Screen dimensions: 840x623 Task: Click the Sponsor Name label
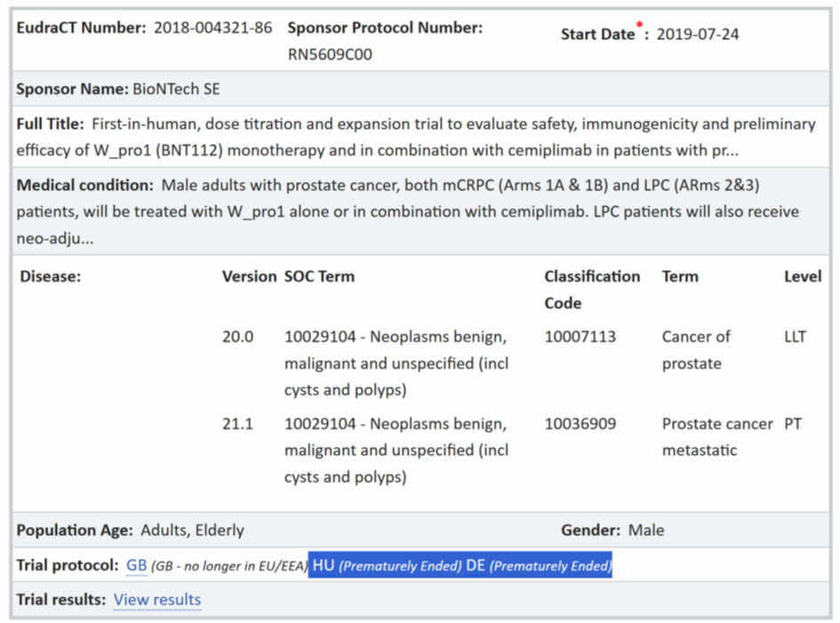72,89
